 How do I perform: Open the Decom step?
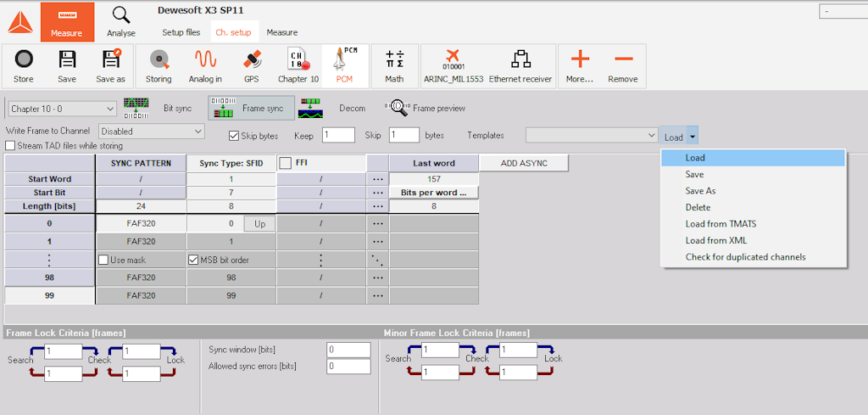pos(332,108)
